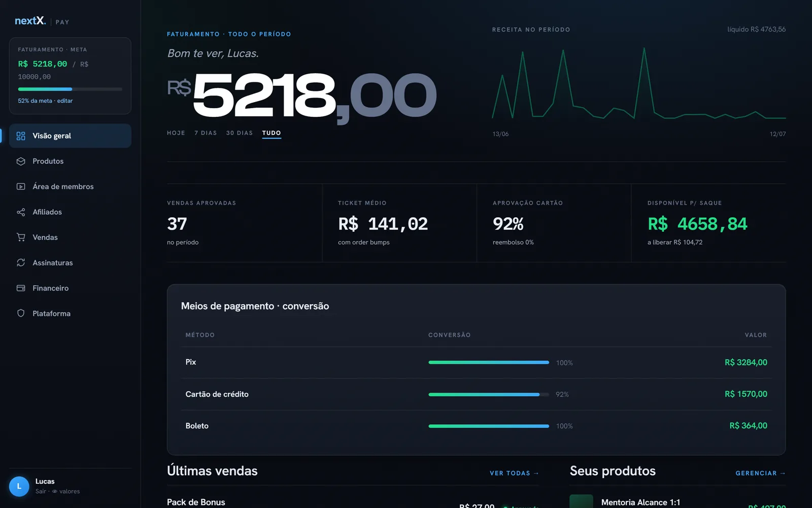Click the 52% da meta text
This screenshot has height=508, width=812.
(35, 101)
